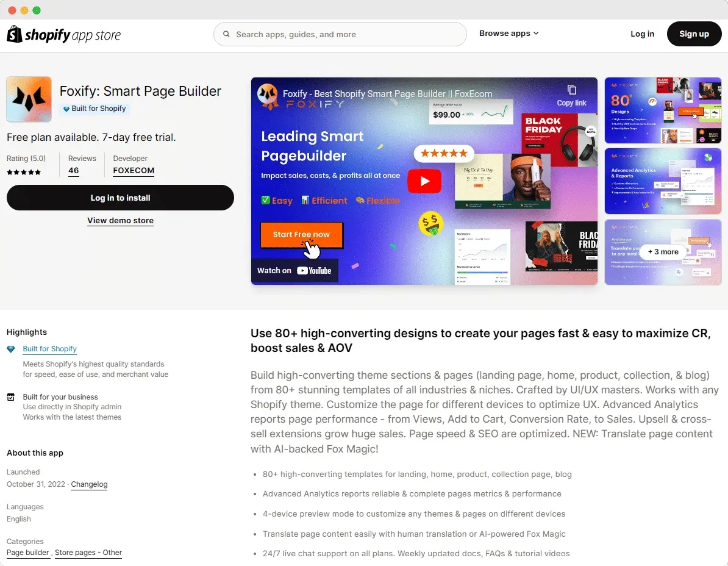Click the + 3 more button
This screenshot has height=566, width=728.
point(663,252)
